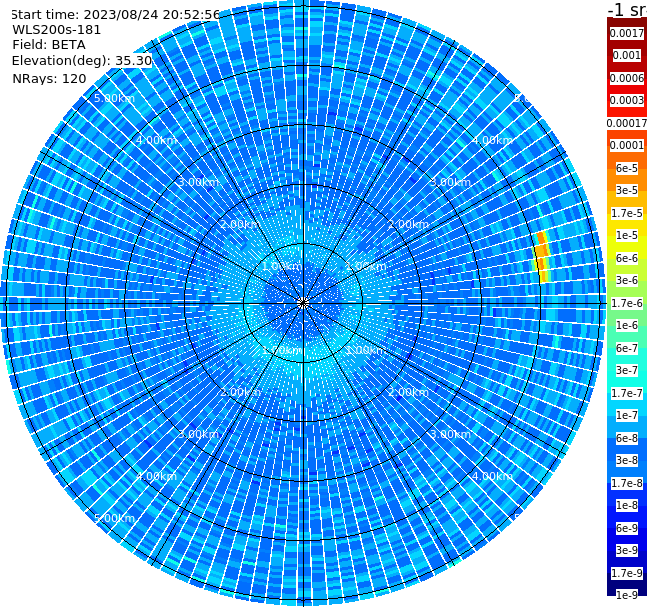The image size is (647, 607).
Task: Click the WLS200s-181 instrument label
Action: tap(57, 30)
